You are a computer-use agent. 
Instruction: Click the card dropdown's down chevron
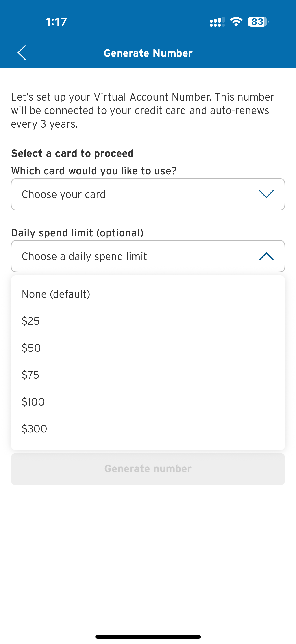pyautogui.click(x=266, y=194)
